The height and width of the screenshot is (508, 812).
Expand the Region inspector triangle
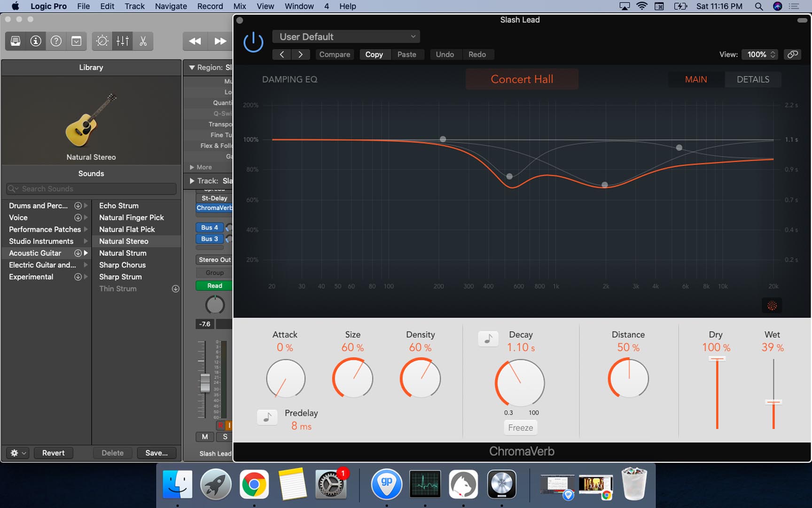pyautogui.click(x=192, y=67)
